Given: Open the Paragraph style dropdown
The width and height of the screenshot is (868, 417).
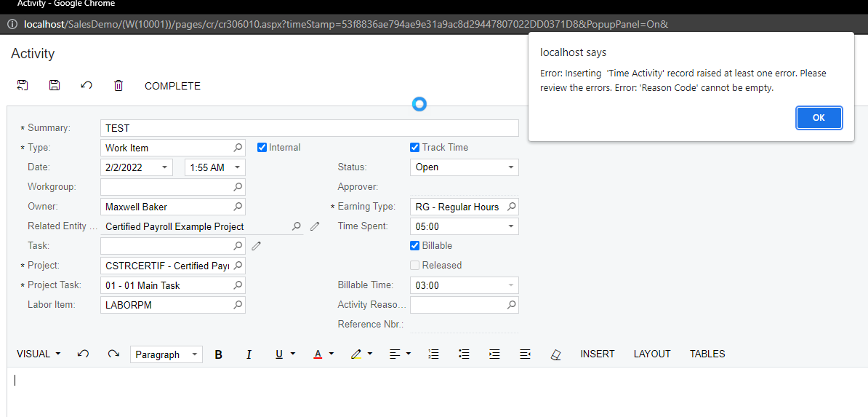Looking at the screenshot, I should 166,354.
